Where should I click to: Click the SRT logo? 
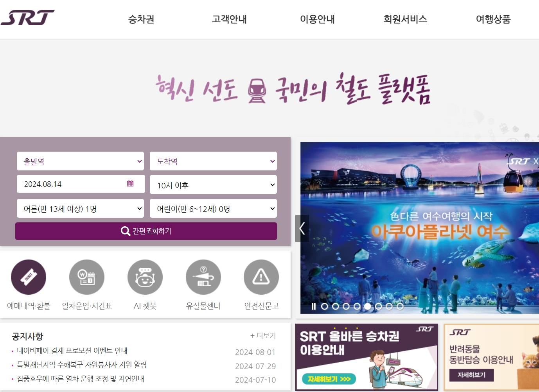click(x=27, y=18)
